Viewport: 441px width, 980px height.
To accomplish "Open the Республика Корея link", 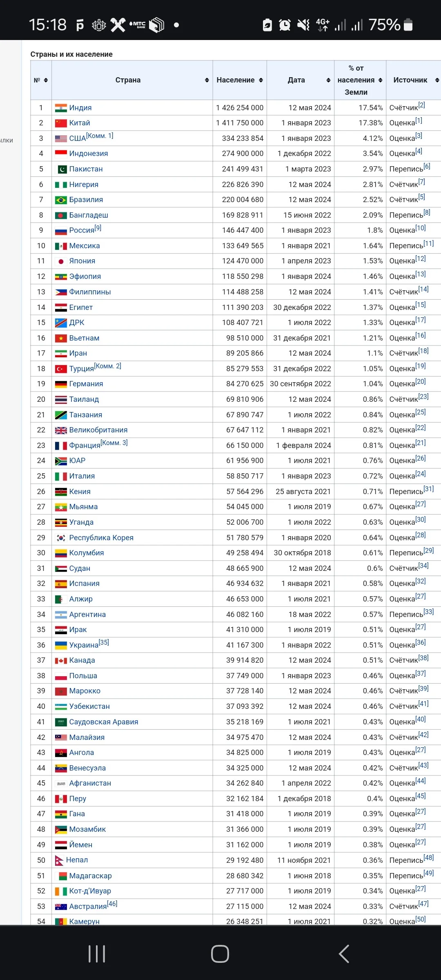I will click(x=101, y=538).
